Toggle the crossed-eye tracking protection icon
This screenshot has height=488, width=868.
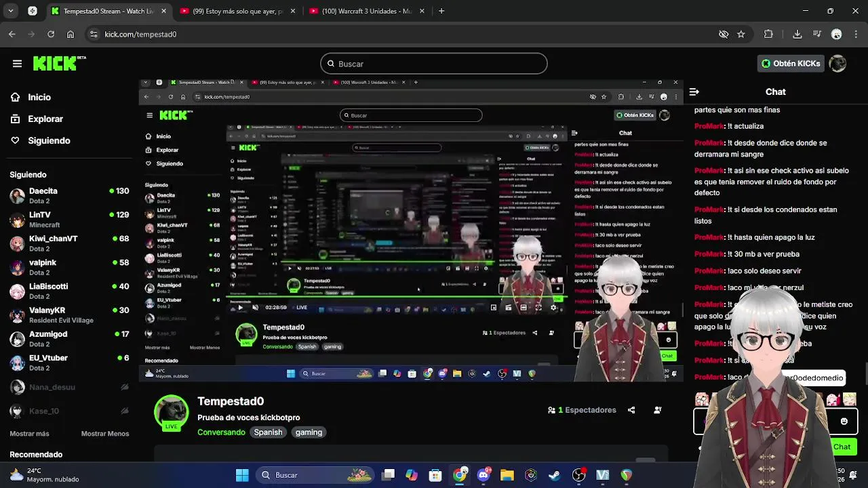(x=724, y=34)
